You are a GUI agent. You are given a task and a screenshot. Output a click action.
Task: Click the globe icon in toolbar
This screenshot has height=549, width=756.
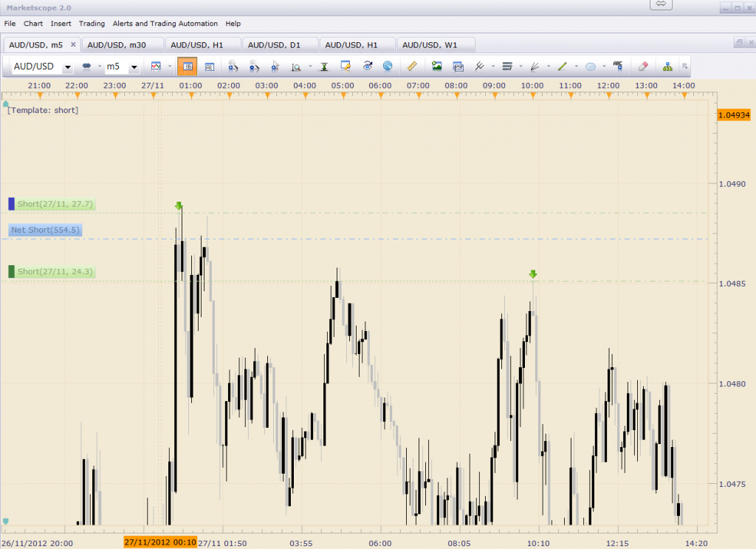[x=388, y=67]
